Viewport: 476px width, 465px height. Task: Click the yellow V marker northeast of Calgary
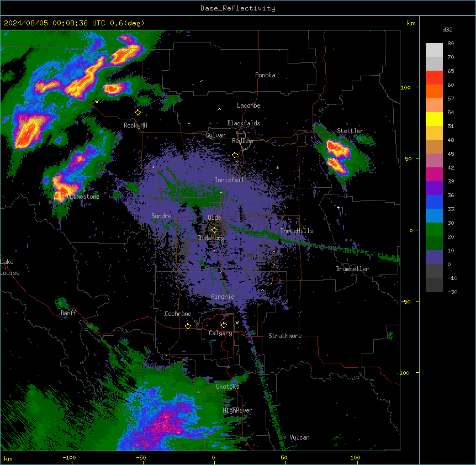[237, 323]
